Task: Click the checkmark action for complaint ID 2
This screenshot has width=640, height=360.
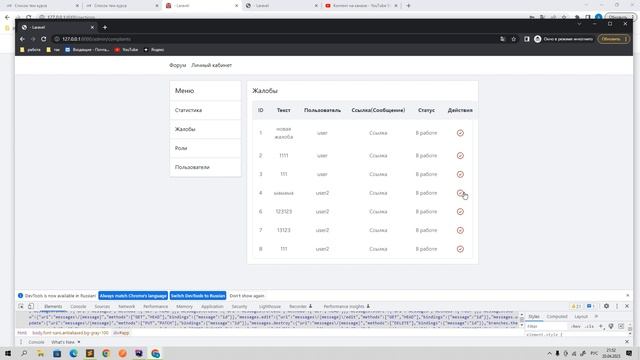Action: [x=460, y=156]
